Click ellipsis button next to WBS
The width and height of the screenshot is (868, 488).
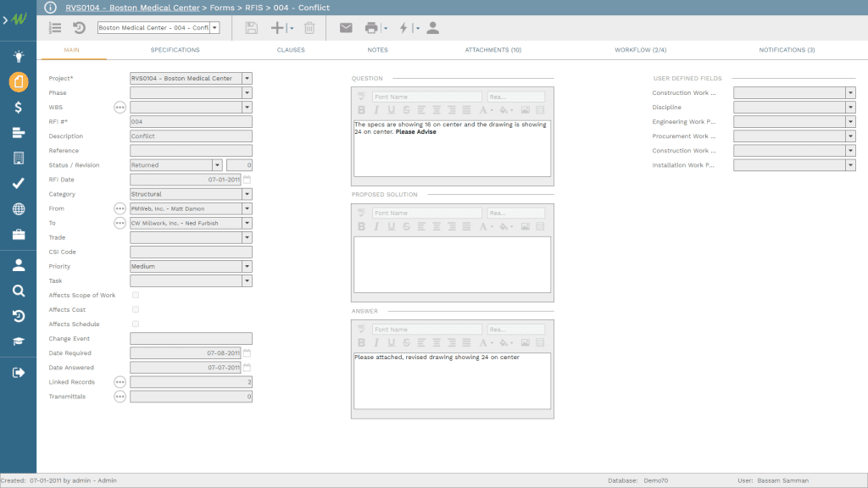coord(120,108)
